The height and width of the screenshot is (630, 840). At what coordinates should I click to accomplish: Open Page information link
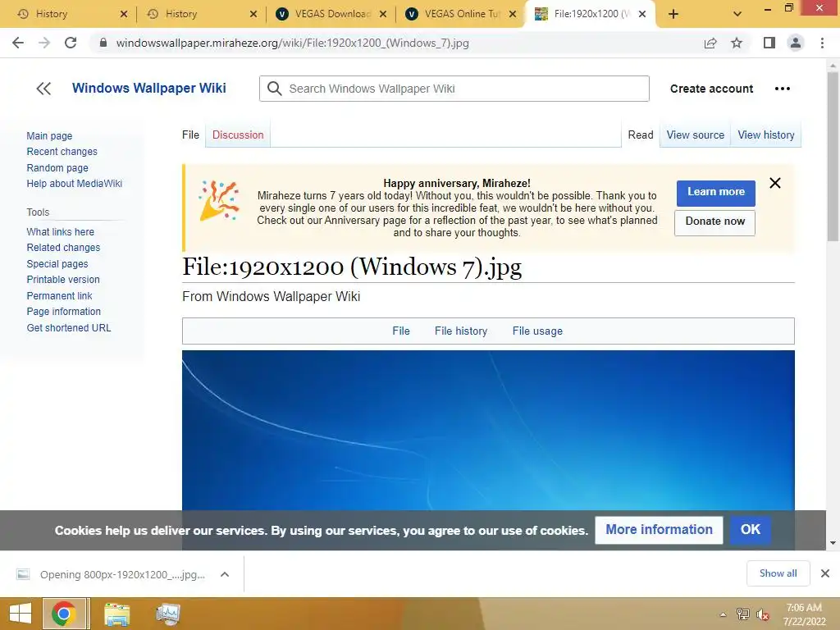click(x=64, y=312)
